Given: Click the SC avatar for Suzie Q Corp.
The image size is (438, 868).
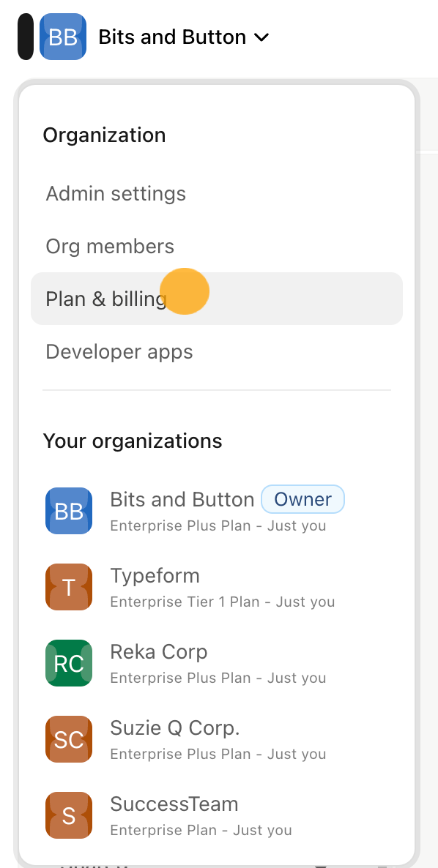Looking at the screenshot, I should (69, 739).
